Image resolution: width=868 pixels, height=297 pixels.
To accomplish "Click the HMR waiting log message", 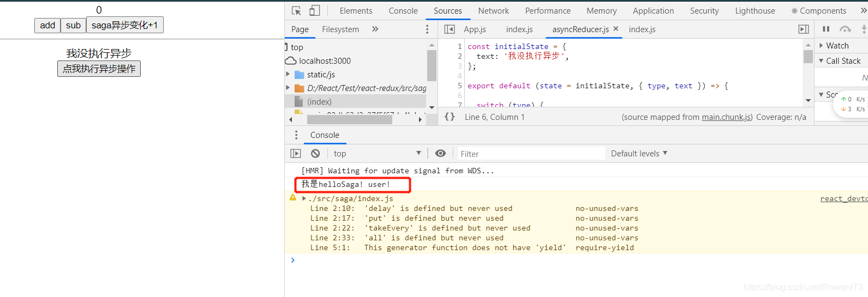I will click(x=398, y=171).
